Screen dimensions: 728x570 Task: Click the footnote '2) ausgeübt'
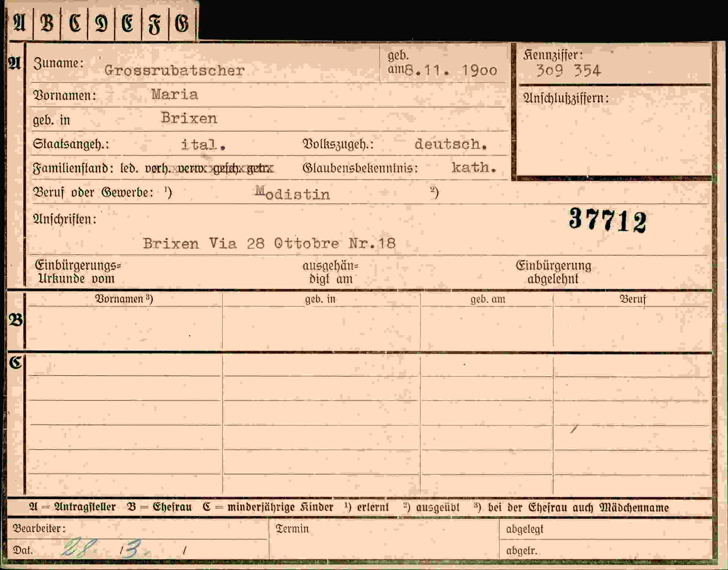[431, 507]
